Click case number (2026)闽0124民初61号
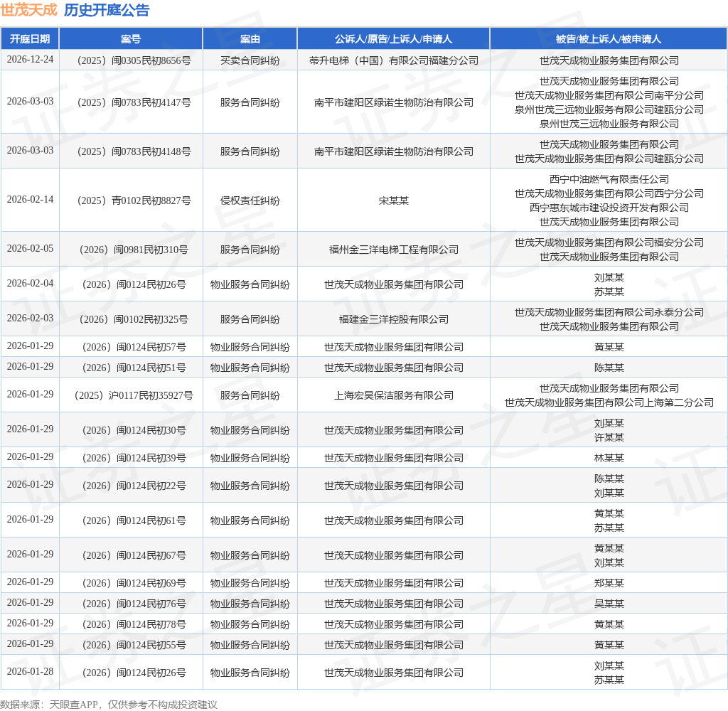The width and height of the screenshot is (728, 711). (134, 521)
